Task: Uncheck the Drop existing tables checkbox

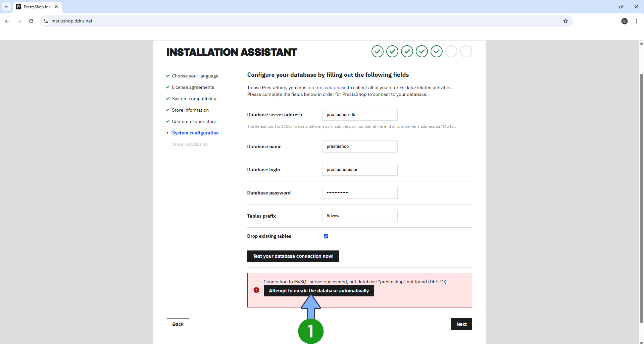Action: [326, 236]
